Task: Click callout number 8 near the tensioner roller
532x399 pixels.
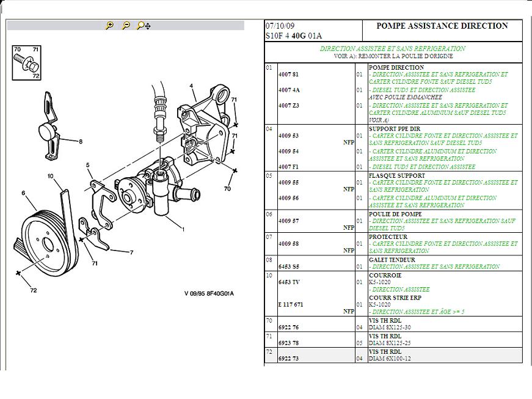Action: click(80, 141)
